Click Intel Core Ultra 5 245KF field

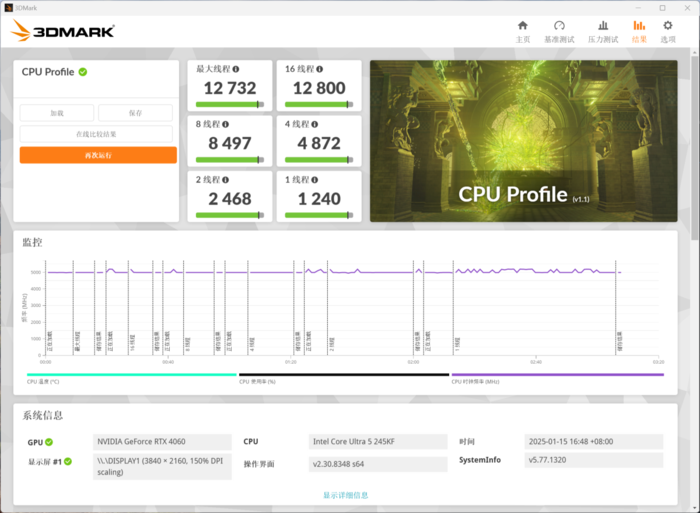(x=378, y=442)
